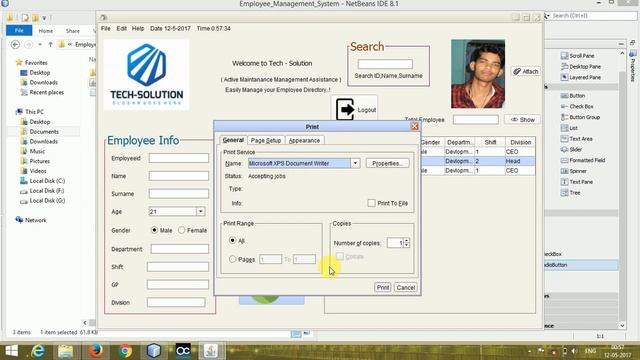The height and width of the screenshot is (360, 640).
Task: Select the Scroll Pane palette item
Action: (577, 56)
